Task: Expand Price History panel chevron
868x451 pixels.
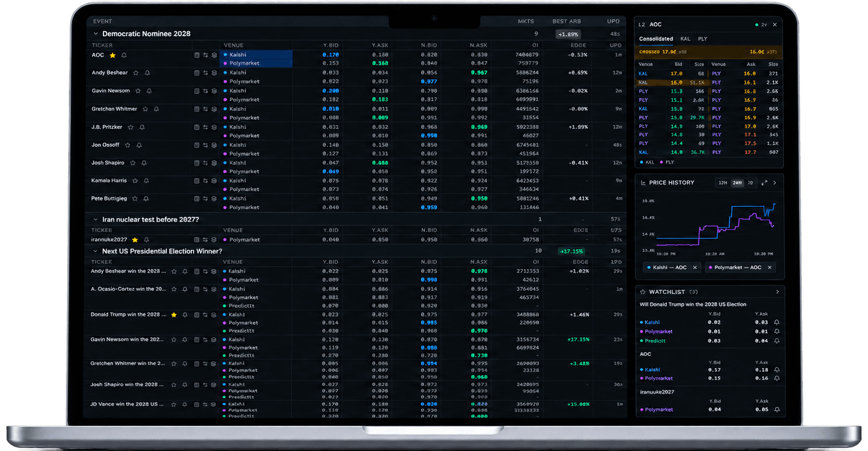Action: click(x=775, y=183)
